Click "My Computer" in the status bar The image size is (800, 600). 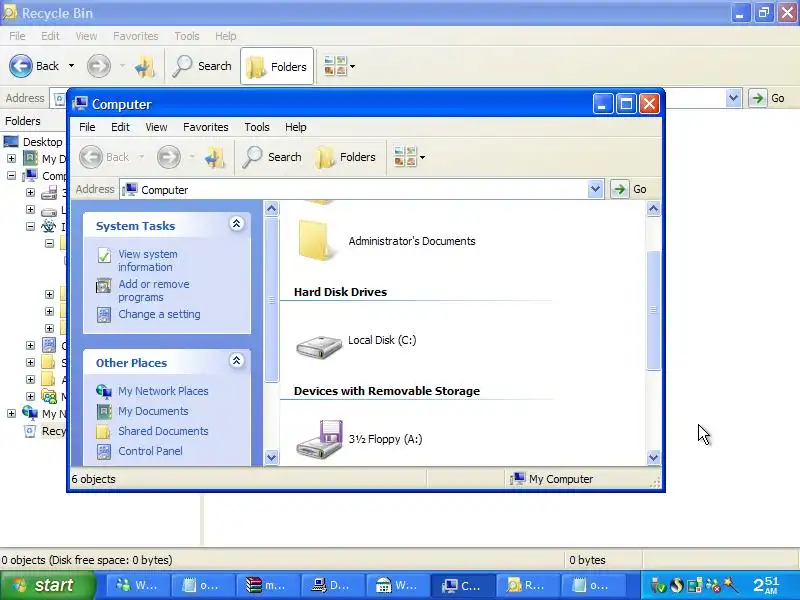pos(561,479)
